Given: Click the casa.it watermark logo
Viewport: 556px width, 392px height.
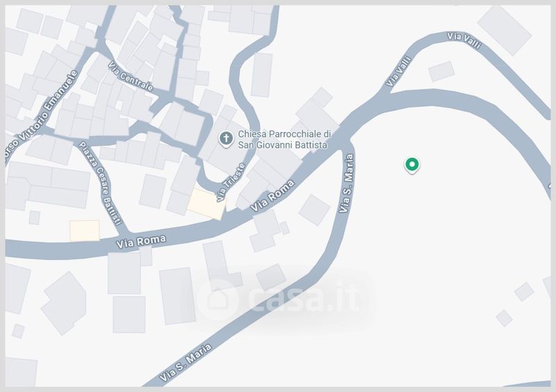Looking at the screenshot, I should 280,298.
